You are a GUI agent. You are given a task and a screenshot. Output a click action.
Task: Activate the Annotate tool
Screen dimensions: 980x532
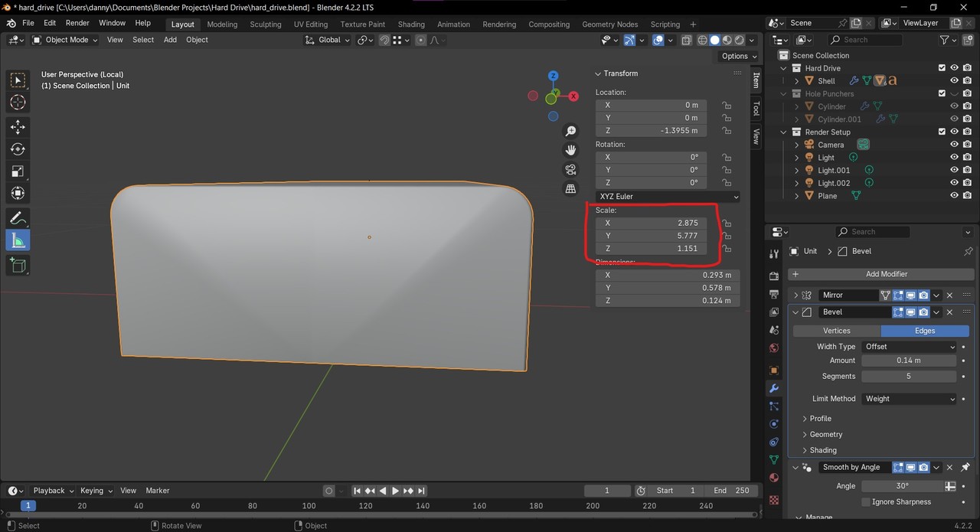tap(18, 218)
